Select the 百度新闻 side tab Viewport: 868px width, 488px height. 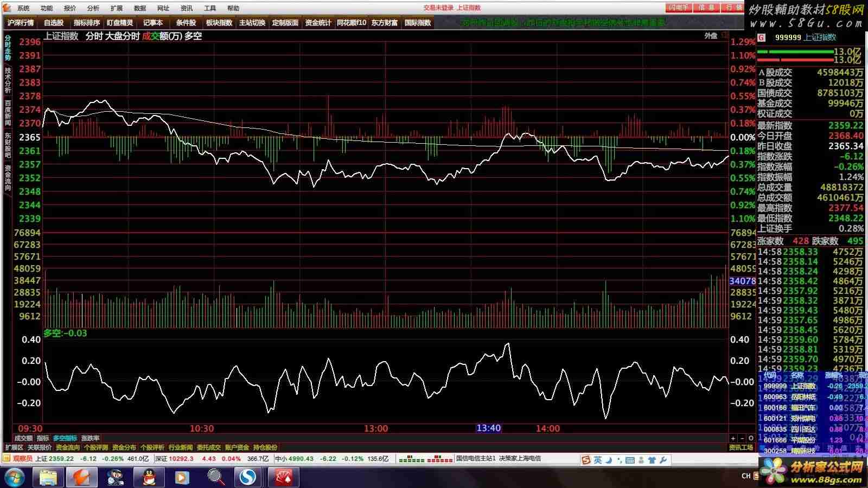pyautogui.click(x=8, y=113)
